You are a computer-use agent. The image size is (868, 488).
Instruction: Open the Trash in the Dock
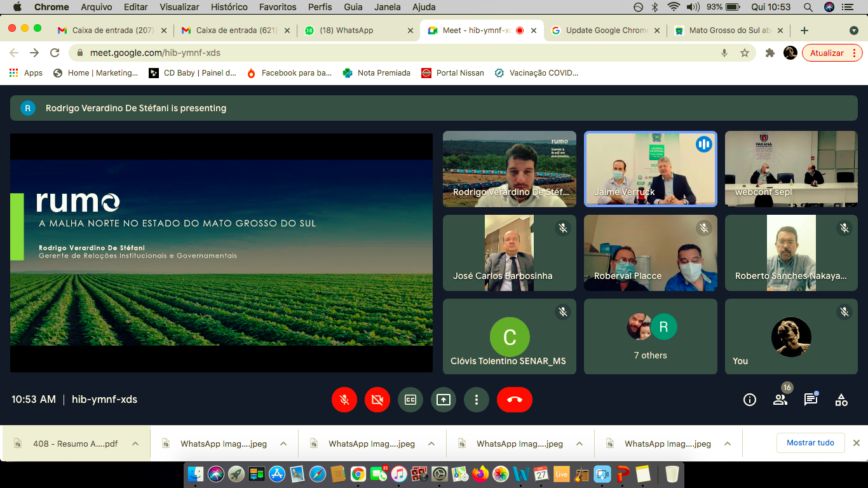(x=672, y=473)
